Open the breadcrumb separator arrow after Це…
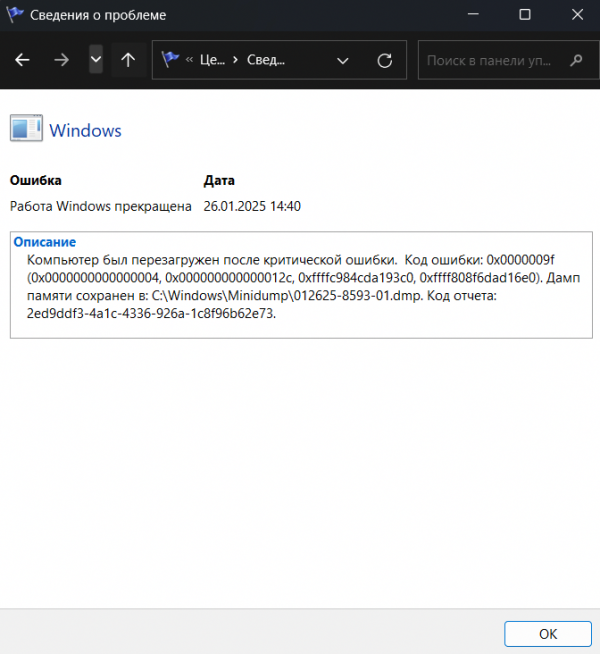Image resolution: width=600 pixels, height=654 pixels. pyautogui.click(x=235, y=60)
